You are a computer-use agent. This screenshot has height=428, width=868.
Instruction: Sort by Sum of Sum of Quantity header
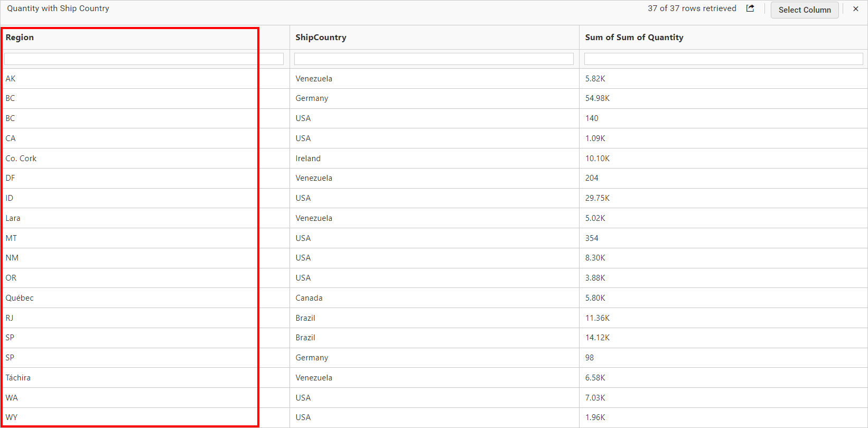coord(634,38)
